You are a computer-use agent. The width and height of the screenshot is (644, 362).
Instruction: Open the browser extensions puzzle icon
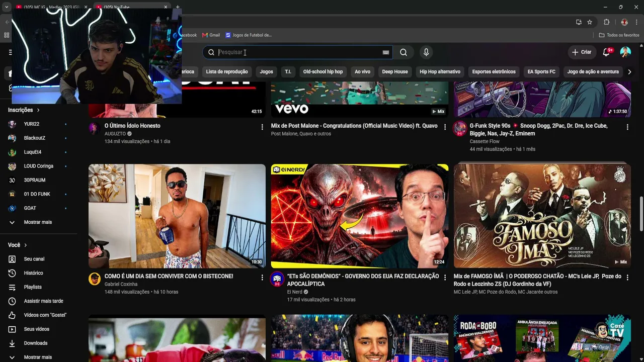coord(606,22)
